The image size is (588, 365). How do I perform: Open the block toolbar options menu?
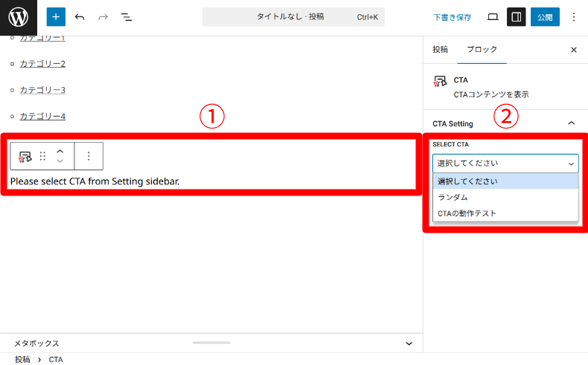(x=89, y=156)
